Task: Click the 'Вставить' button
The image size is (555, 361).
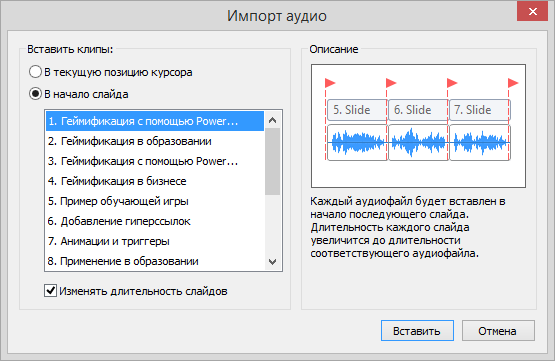Action: click(x=417, y=331)
